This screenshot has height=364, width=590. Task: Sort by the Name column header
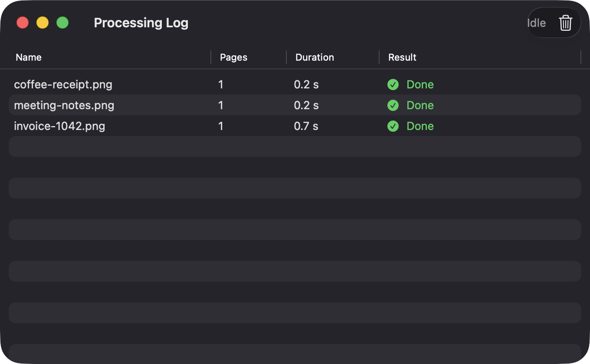coord(29,57)
